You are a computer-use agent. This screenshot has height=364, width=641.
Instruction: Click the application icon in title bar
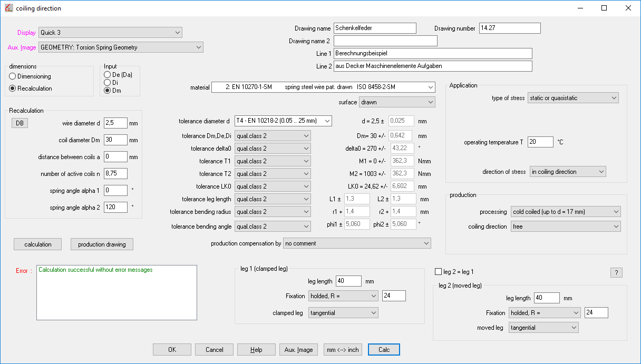click(x=8, y=8)
